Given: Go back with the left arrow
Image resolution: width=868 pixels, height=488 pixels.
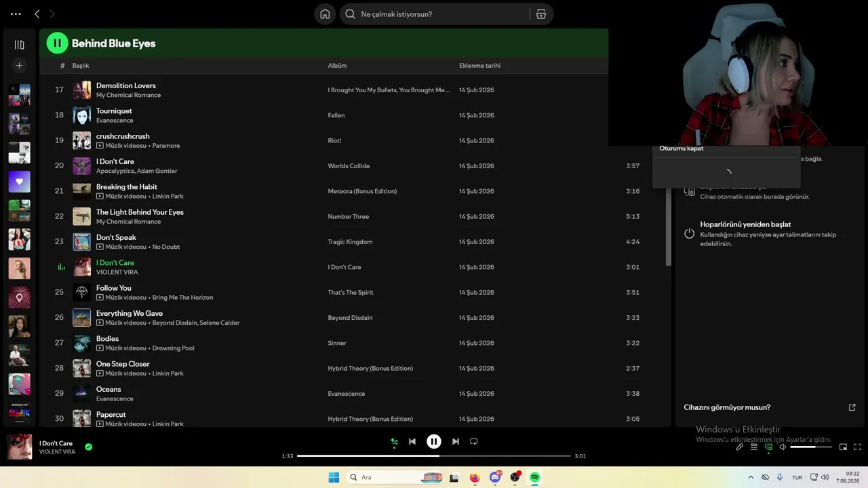Looking at the screenshot, I should pyautogui.click(x=37, y=14).
